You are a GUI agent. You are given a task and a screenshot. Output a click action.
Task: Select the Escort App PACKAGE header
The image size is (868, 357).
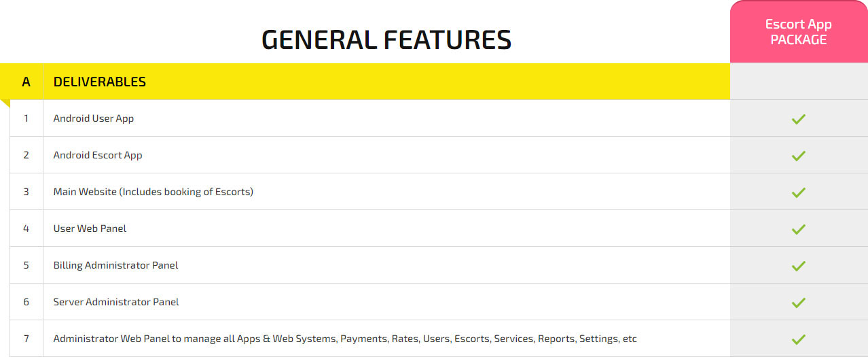click(798, 32)
